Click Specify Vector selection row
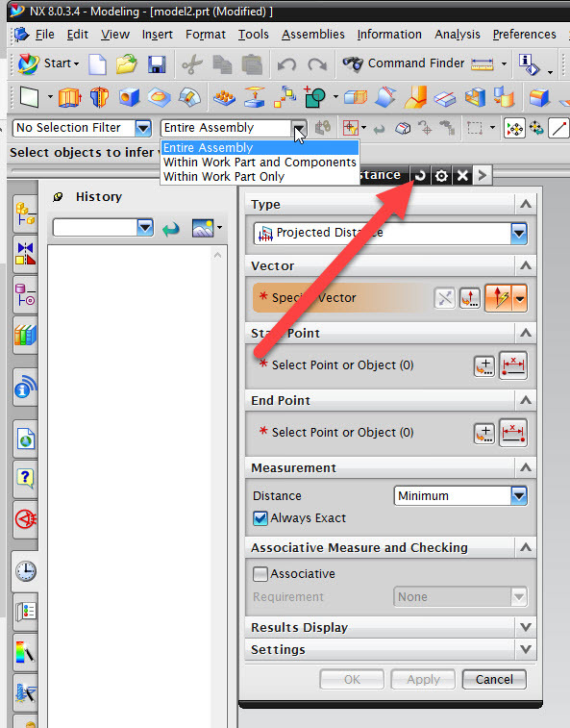The height and width of the screenshot is (728, 570). pyautogui.click(x=342, y=298)
